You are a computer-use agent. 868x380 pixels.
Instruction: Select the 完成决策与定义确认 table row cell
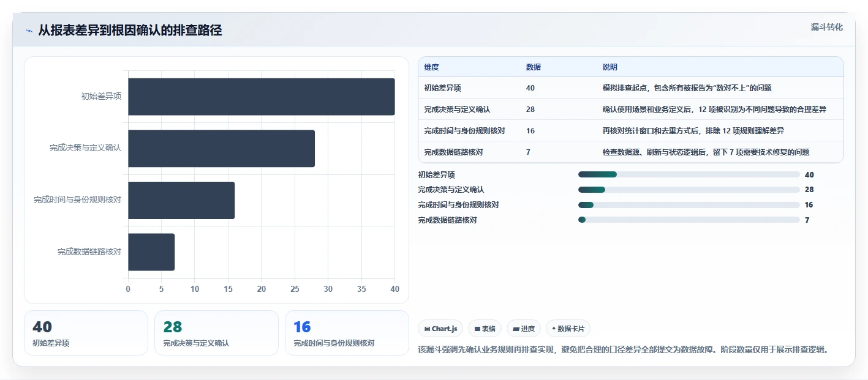coord(457,110)
